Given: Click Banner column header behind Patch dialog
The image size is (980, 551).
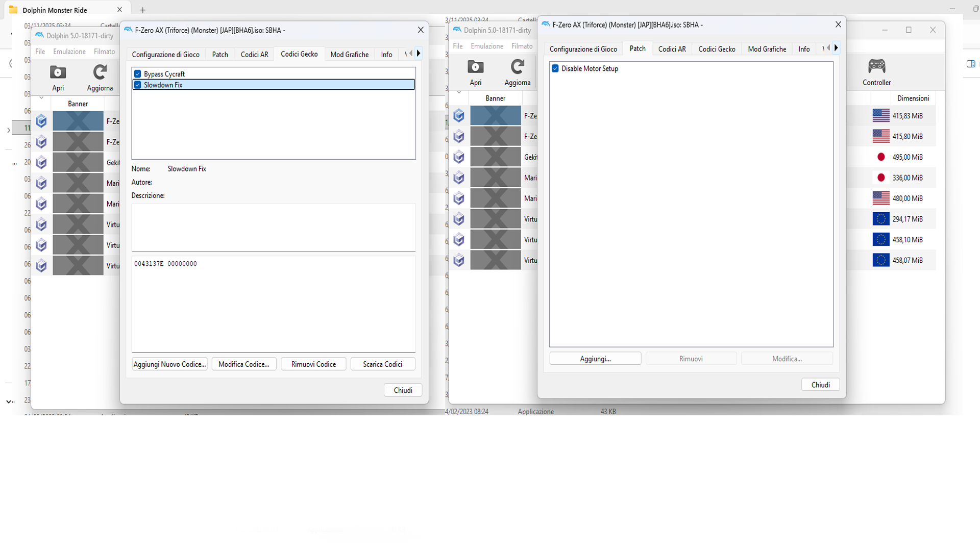Looking at the screenshot, I should (x=496, y=98).
